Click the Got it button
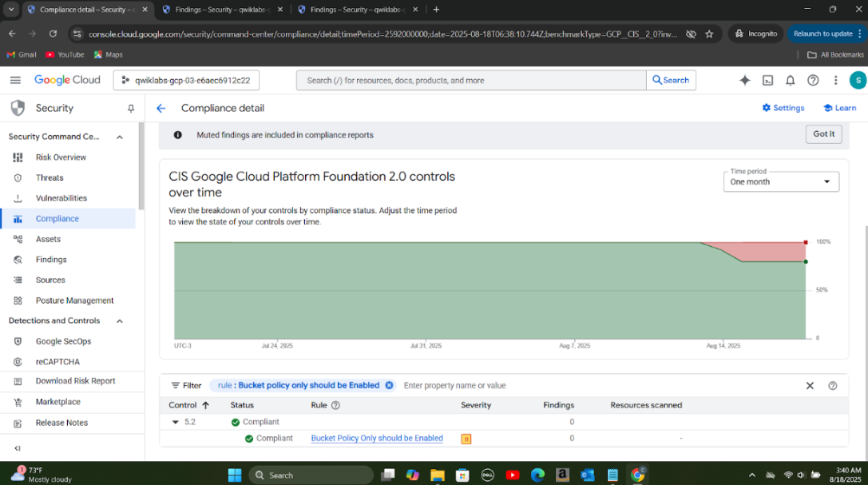 pos(823,134)
